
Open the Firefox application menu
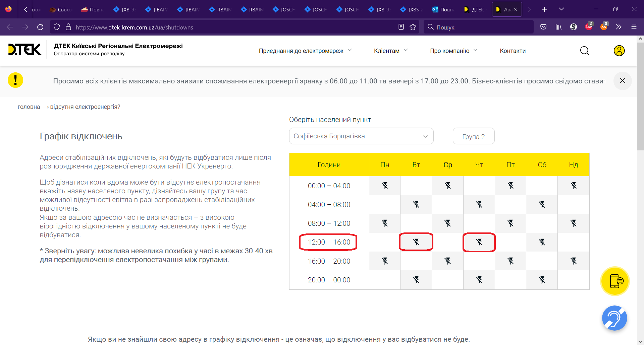(634, 27)
